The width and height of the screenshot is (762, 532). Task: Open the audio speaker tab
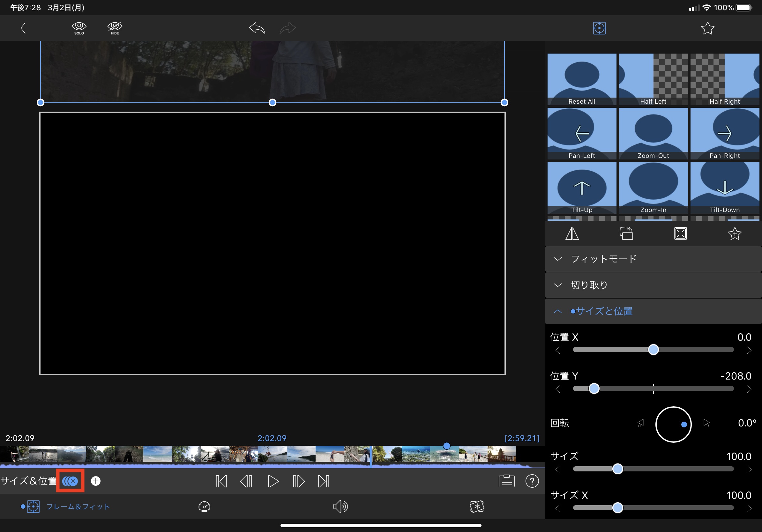pyautogui.click(x=340, y=506)
